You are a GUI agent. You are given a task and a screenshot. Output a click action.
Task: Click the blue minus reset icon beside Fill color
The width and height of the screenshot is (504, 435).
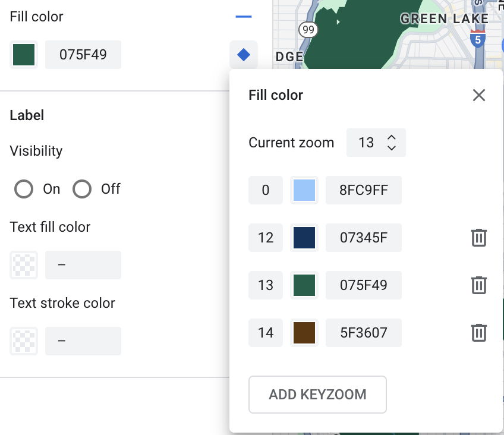[x=244, y=17]
